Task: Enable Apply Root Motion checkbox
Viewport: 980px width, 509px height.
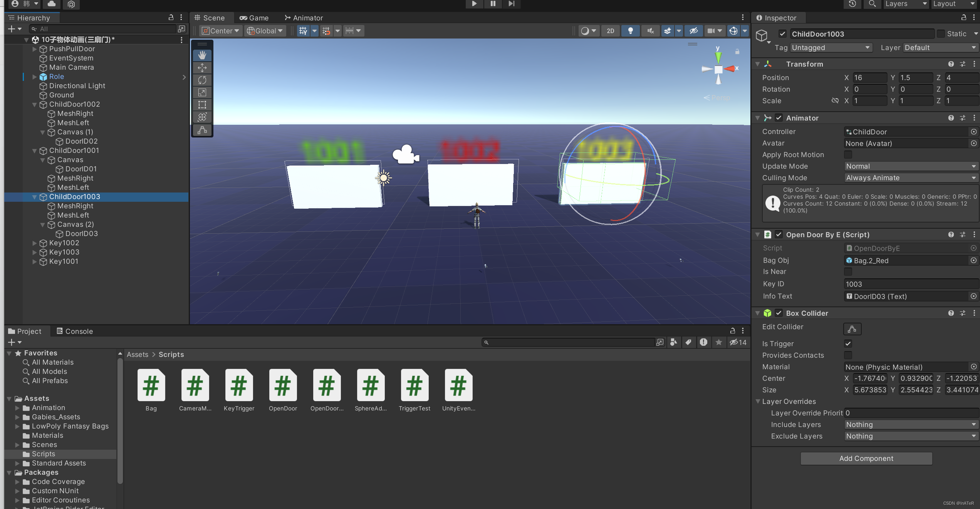Action: coord(848,154)
